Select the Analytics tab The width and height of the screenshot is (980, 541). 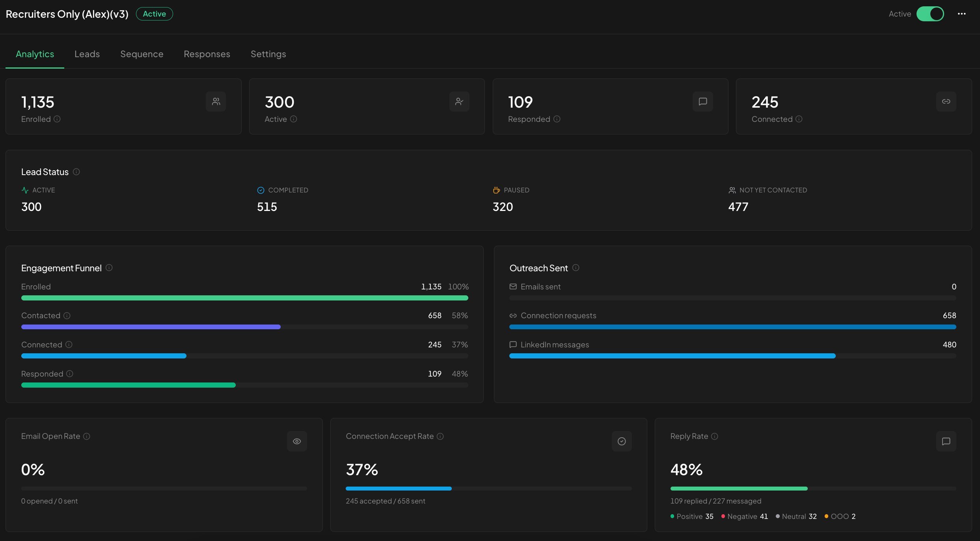tap(35, 54)
